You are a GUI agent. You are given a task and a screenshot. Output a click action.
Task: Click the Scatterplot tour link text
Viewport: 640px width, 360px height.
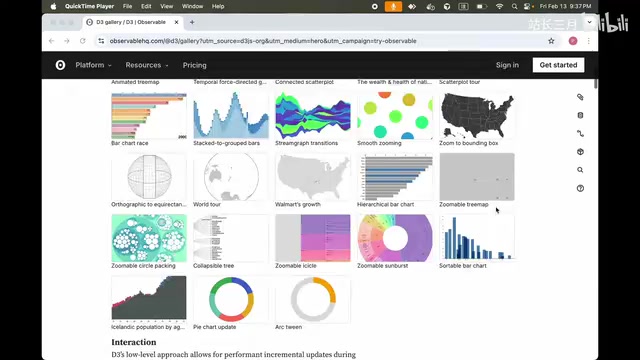(x=460, y=82)
